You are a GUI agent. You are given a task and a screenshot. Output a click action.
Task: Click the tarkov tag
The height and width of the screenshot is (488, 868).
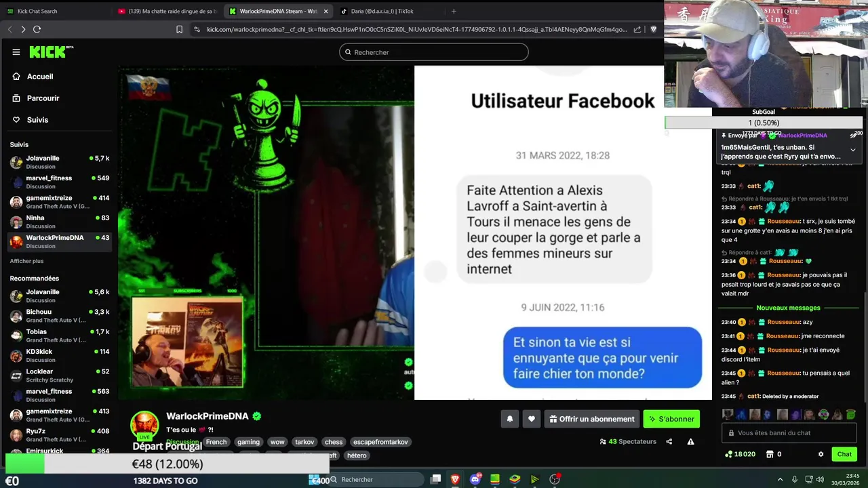click(x=304, y=442)
